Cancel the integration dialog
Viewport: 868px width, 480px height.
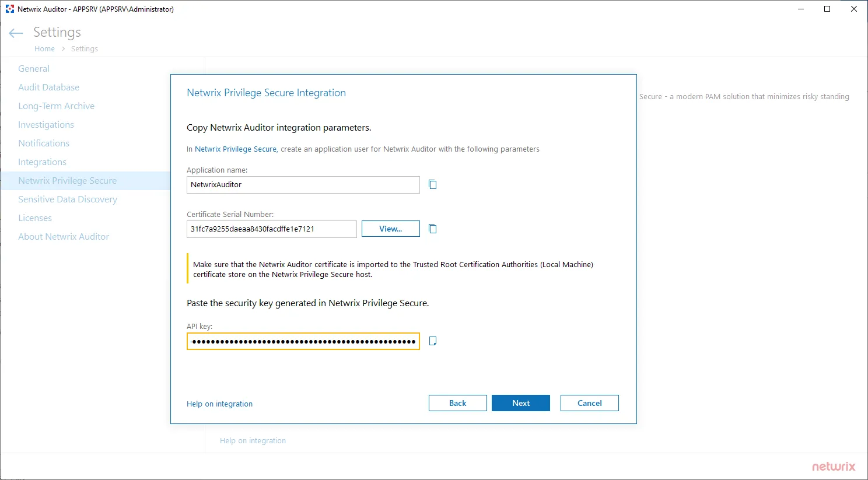tap(590, 403)
